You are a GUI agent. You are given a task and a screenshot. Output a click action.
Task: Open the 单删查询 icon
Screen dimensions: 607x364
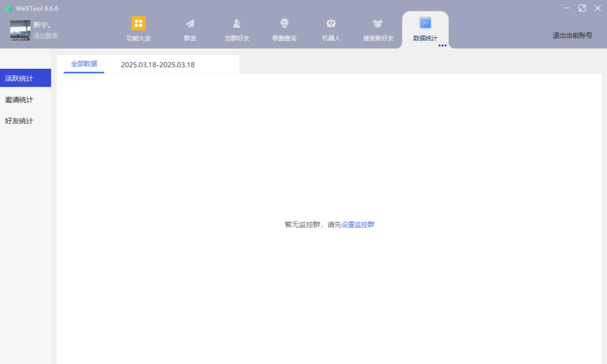point(284,24)
